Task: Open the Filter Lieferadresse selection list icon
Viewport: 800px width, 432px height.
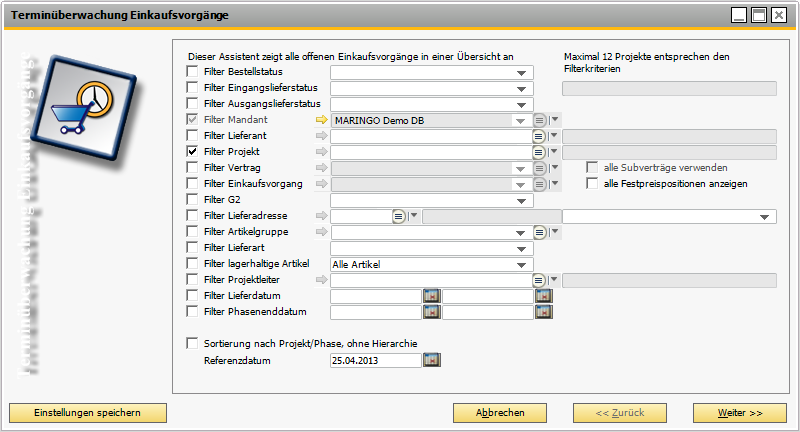Action: click(x=398, y=216)
